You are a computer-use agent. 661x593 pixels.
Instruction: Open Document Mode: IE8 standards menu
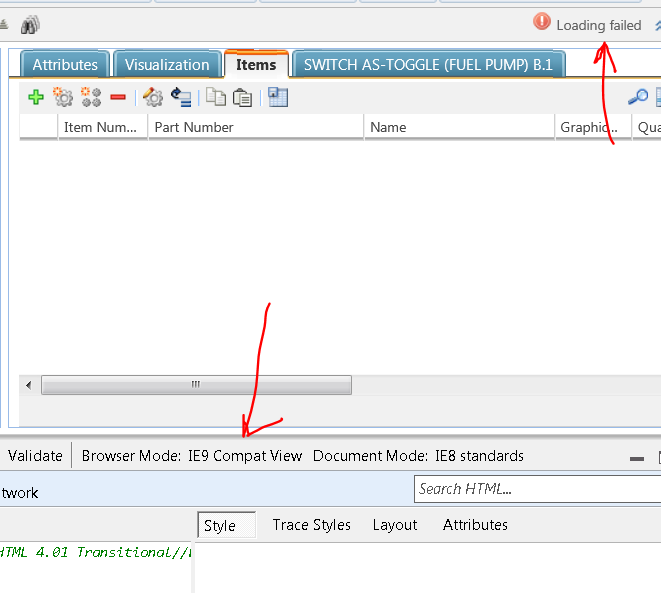point(418,456)
